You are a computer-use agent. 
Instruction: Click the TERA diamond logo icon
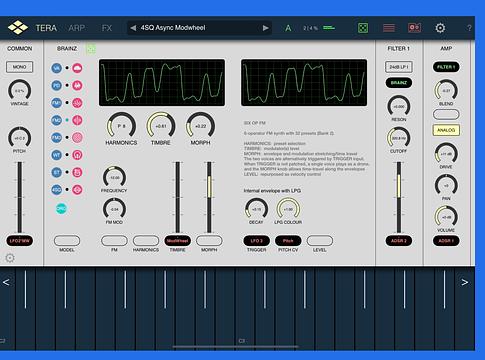point(18,28)
